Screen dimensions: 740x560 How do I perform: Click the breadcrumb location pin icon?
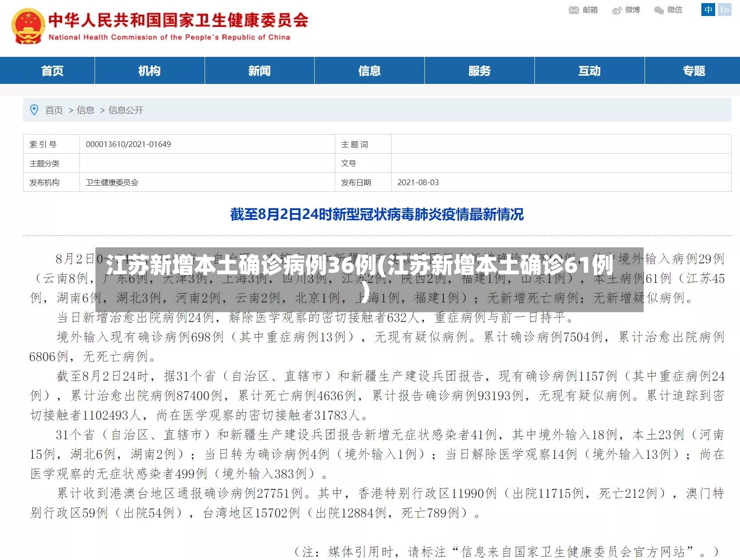tap(34, 110)
